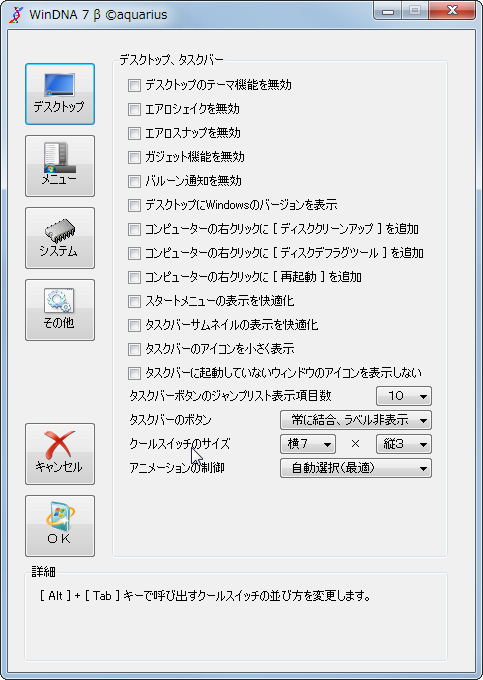Screen dimensions: 483x680
Task: Toggle エアロスナップを無効 checkbox
Action: coord(134,133)
